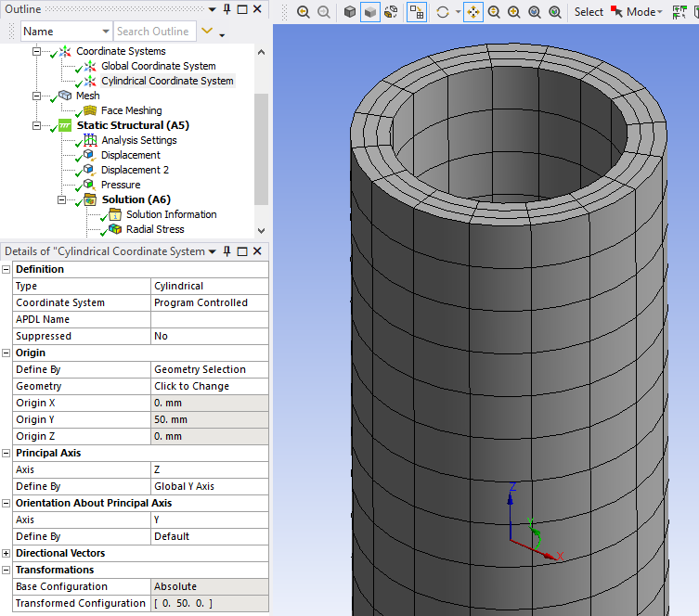Viewport: 699px width, 616px height.
Task: Toggle shaded exterior display cube icon
Action: pyautogui.click(x=369, y=12)
